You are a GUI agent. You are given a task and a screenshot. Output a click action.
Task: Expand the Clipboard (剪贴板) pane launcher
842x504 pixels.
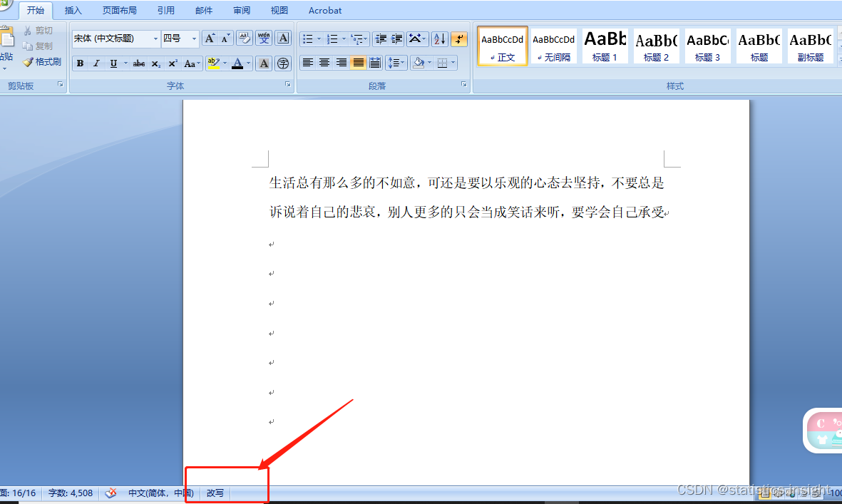pos(60,84)
